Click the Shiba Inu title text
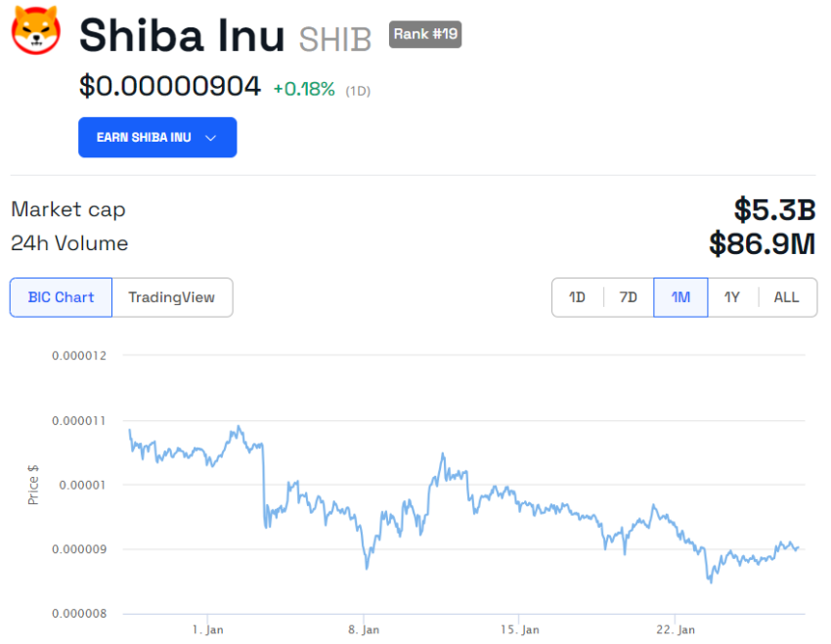This screenshot has height=644, width=831. tap(181, 34)
